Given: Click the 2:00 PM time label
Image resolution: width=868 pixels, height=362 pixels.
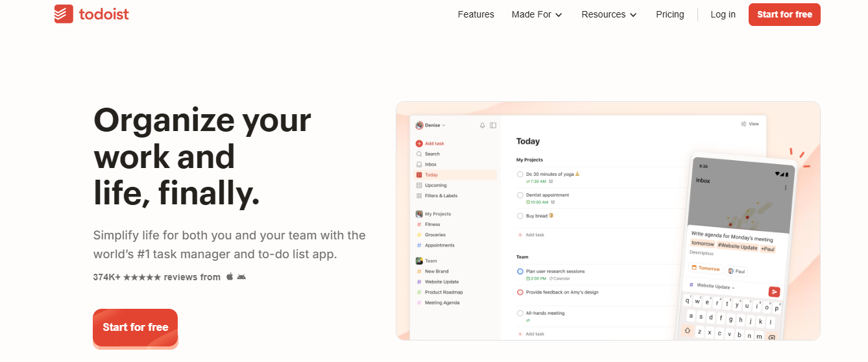Looking at the screenshot, I should (x=536, y=278).
